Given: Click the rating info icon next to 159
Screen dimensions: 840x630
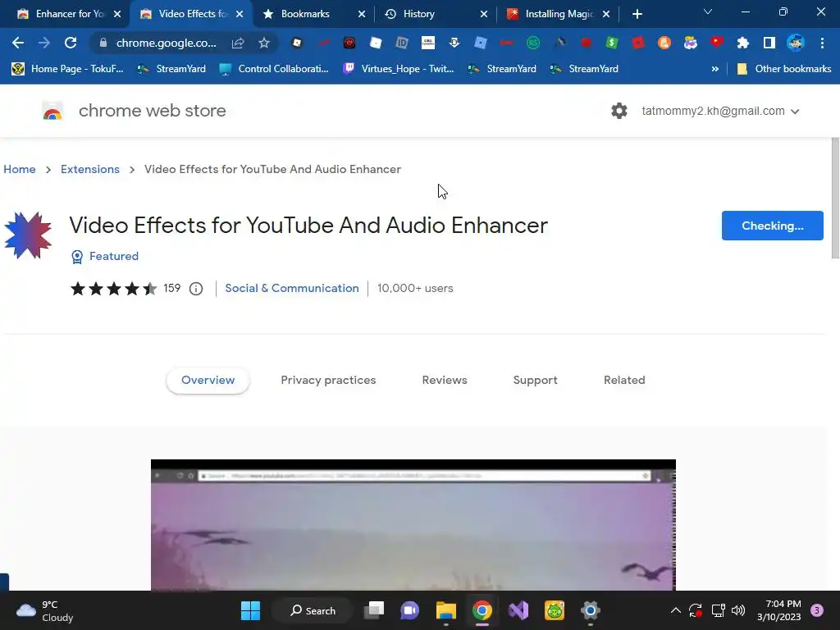Looking at the screenshot, I should [x=196, y=289].
